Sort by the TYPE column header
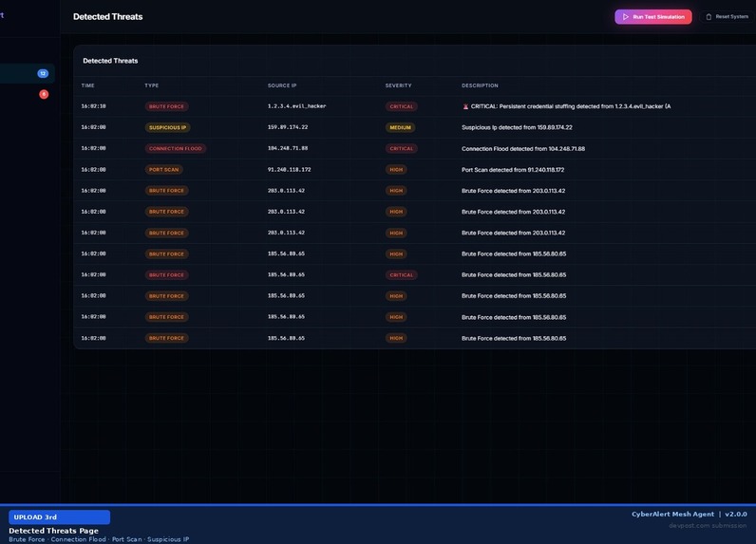The image size is (756, 544). (x=151, y=85)
